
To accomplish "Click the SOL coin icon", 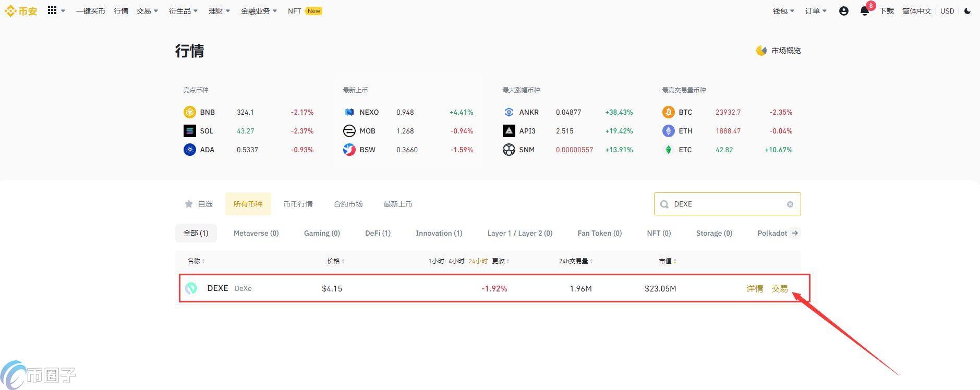I will tap(189, 131).
